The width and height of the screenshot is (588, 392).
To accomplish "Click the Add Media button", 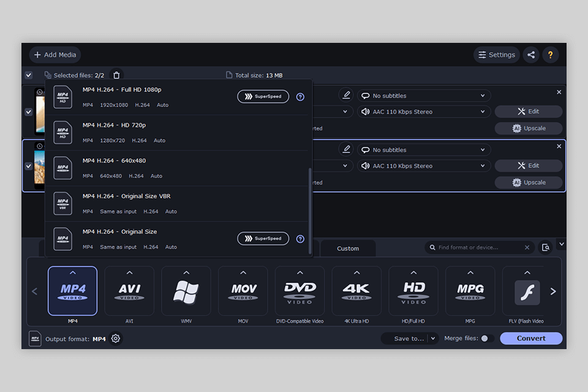I will pyautogui.click(x=55, y=55).
